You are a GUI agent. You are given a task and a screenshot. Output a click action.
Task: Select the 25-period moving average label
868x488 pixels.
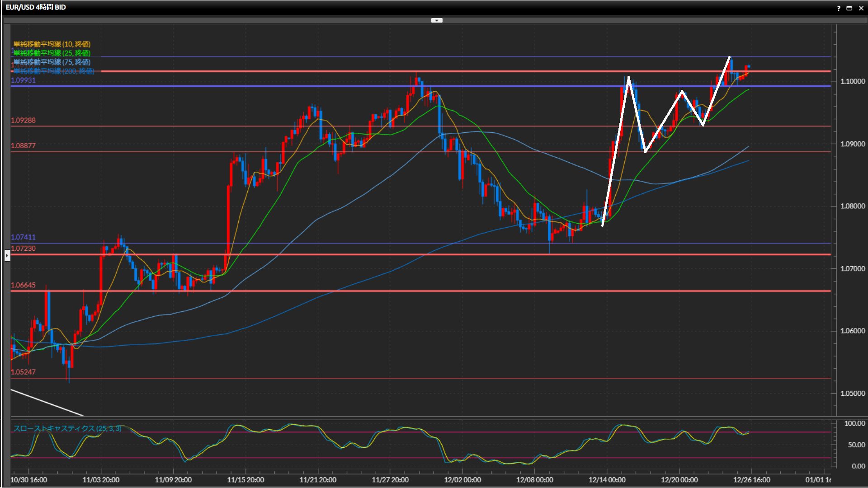coord(52,53)
